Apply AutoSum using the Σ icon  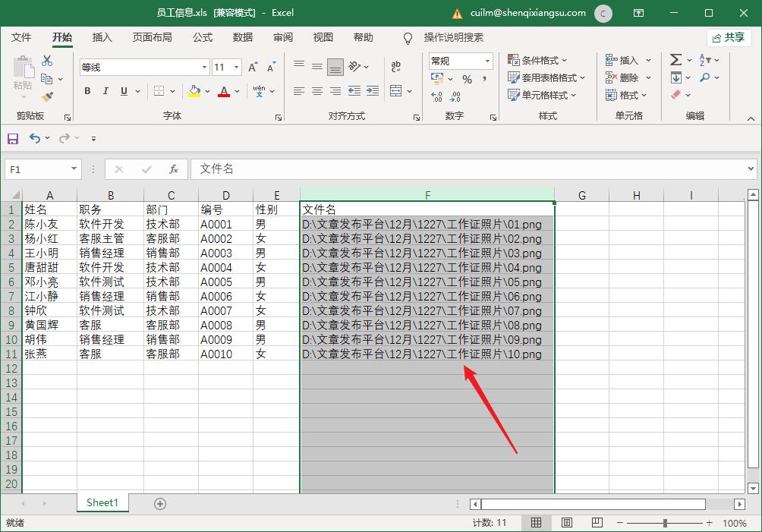pyautogui.click(x=676, y=58)
